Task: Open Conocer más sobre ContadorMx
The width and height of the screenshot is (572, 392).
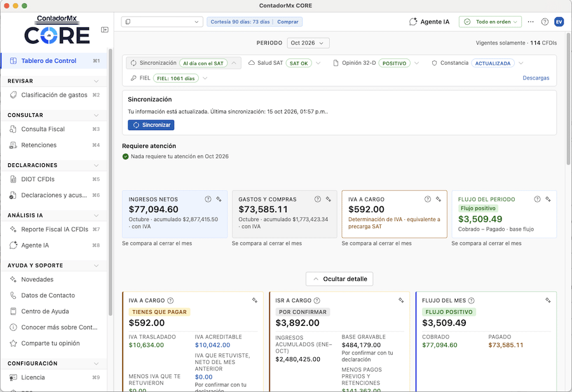Action: (54, 327)
